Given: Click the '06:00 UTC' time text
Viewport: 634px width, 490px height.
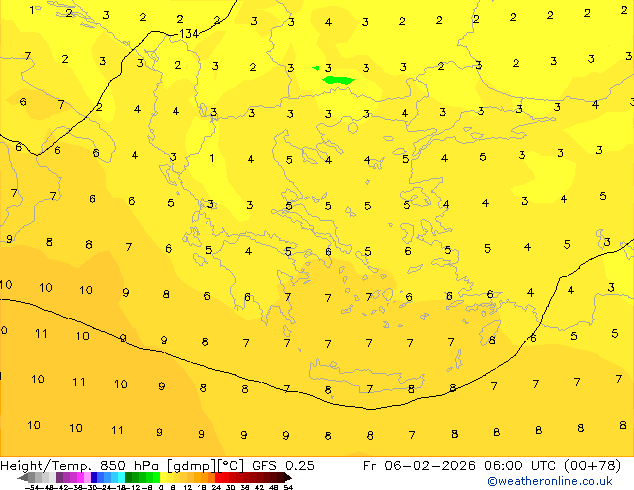Looking at the screenshot, I should point(522,465).
